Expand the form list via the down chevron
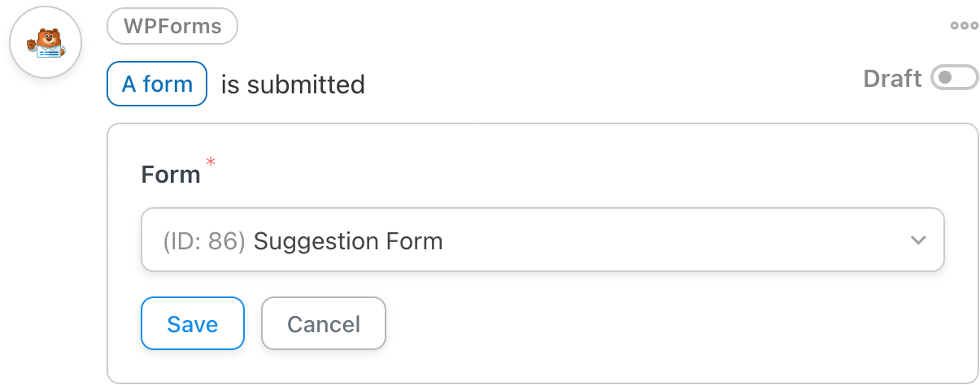This screenshot has height=385, width=980. 918,240
